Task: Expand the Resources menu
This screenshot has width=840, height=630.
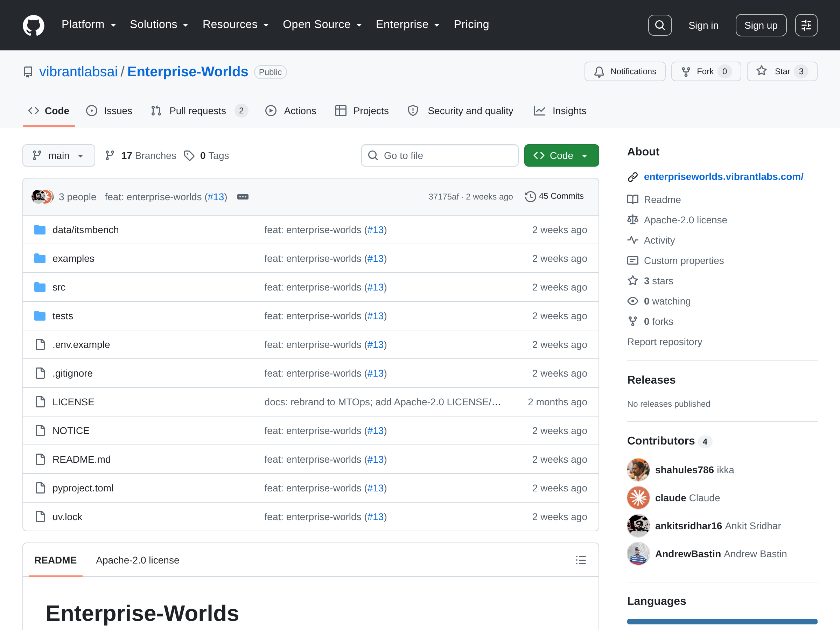Action: pyautogui.click(x=236, y=25)
